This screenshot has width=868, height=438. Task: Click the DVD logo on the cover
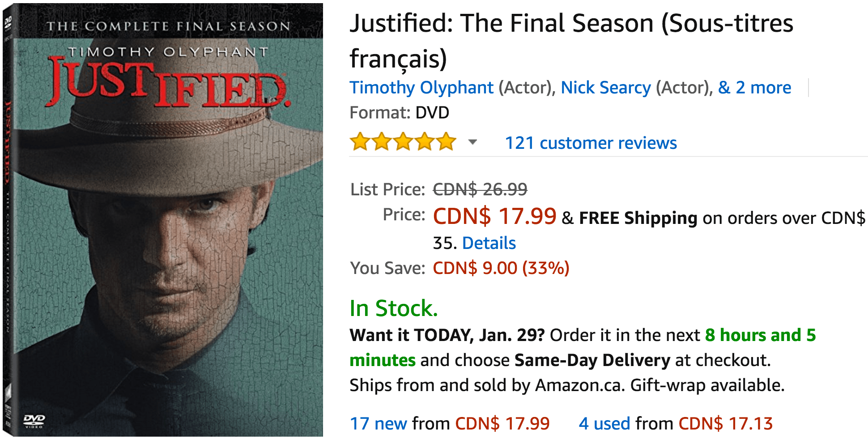34,421
